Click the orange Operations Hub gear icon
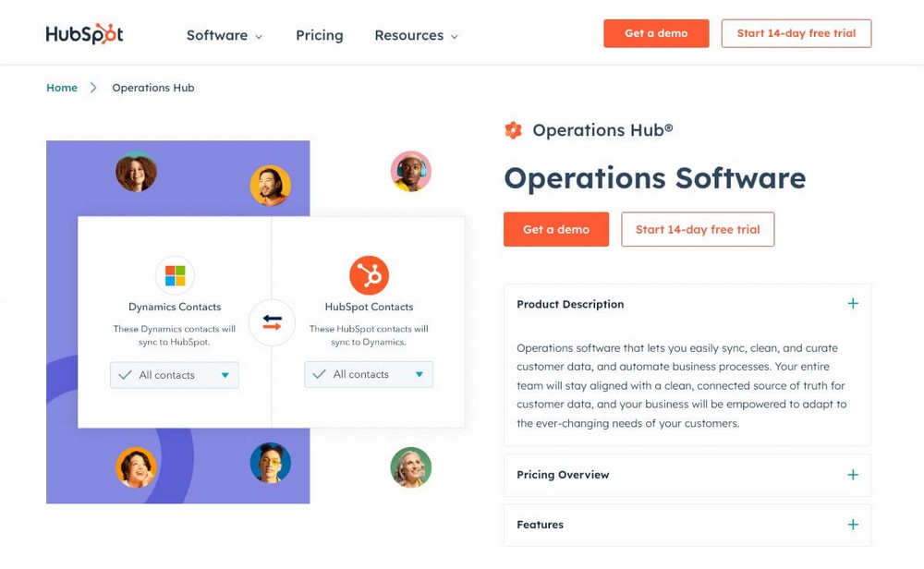Image resolution: width=924 pixels, height=569 pixels. click(513, 130)
